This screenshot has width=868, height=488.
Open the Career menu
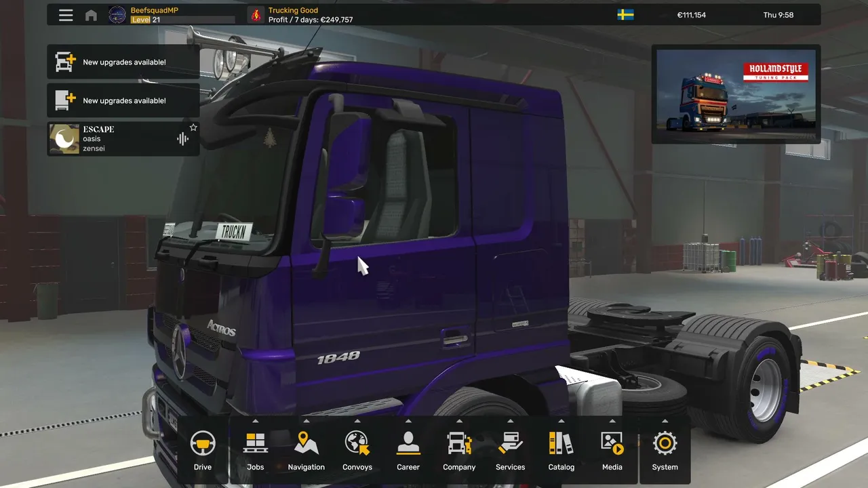[408, 451]
